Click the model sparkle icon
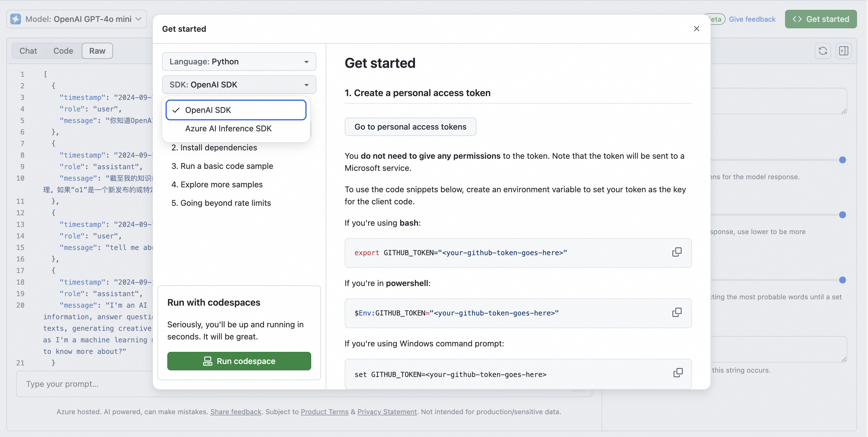Screen dimensions: 868x437 (x=16, y=19)
